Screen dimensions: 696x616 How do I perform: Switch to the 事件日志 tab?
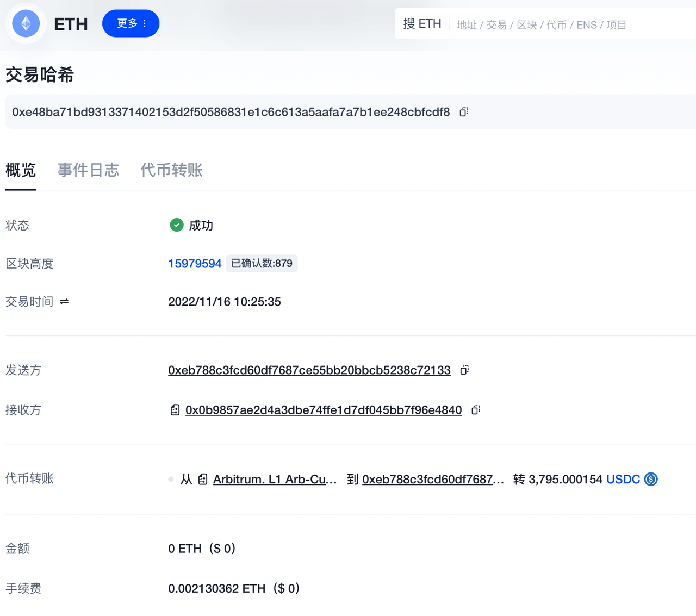pos(88,170)
